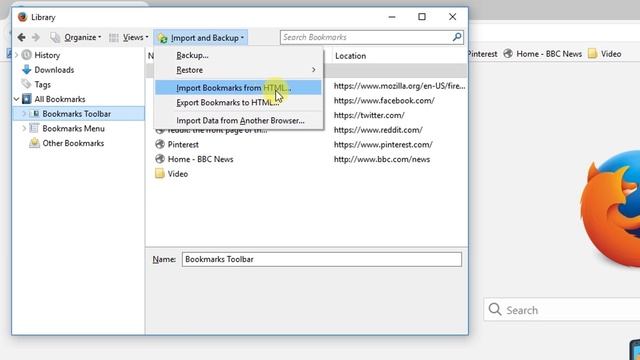Viewport: 640px width, 360px height.
Task: Select Tags in the sidebar
Action: click(x=42, y=84)
